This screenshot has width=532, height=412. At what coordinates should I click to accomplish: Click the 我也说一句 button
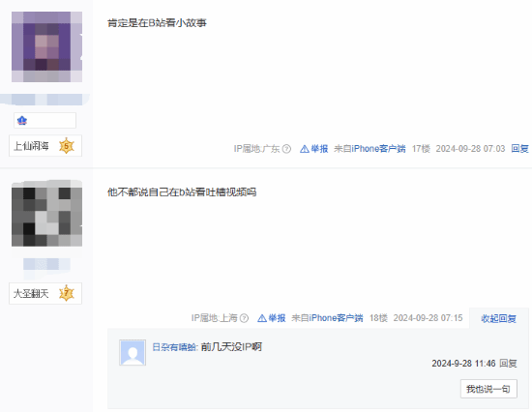coord(488,389)
